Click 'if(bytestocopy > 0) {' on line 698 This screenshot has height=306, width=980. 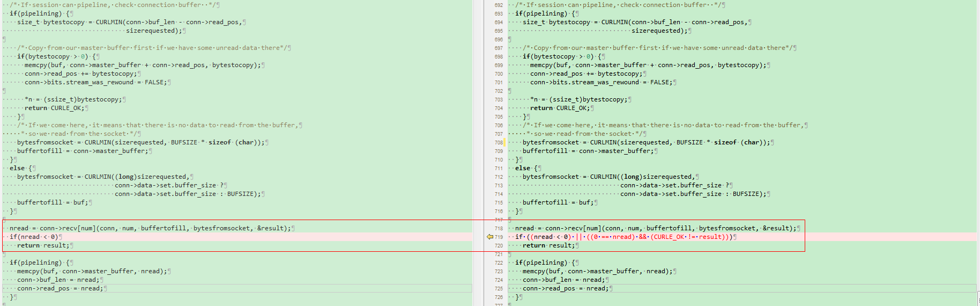pos(562,56)
